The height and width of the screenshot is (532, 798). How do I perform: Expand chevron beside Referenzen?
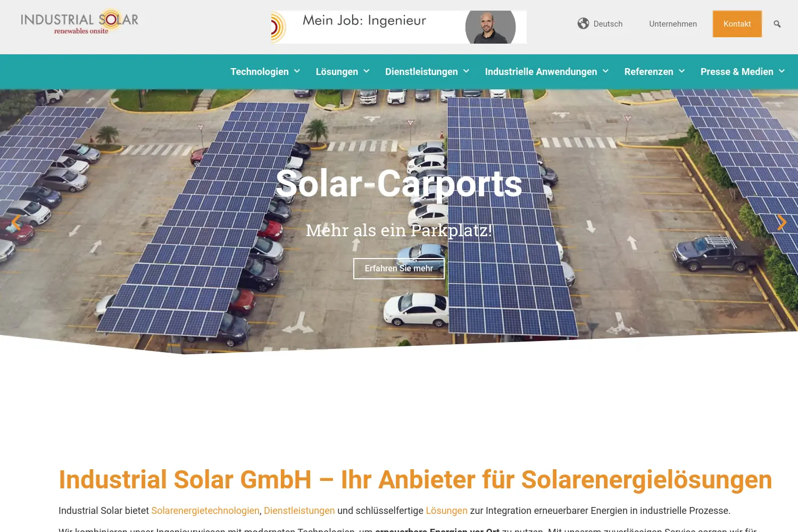[x=681, y=71]
